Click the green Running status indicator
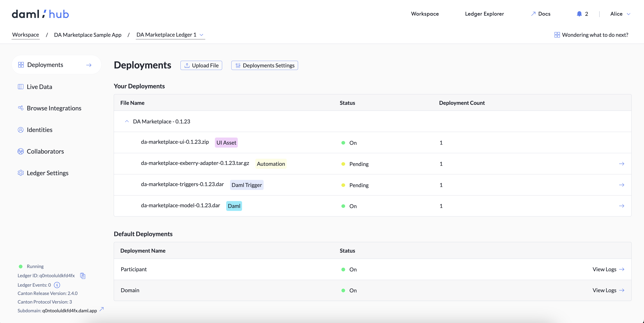Screen dimensions: 644x323 (21, 266)
